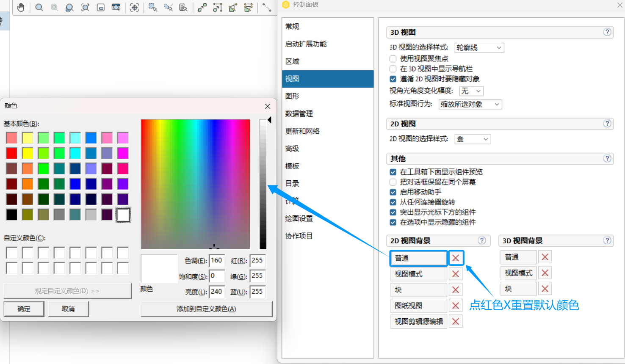
Task: Click the luminance gradient slider bar
Action: (x=263, y=184)
